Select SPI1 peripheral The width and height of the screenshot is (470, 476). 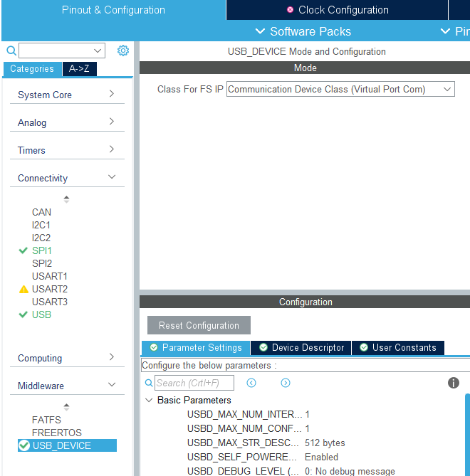pyautogui.click(x=42, y=250)
